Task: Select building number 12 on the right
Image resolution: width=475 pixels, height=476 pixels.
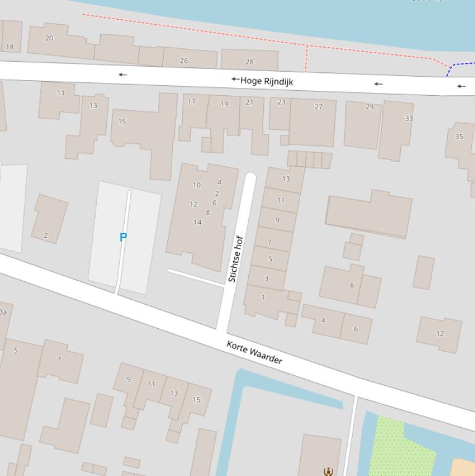Action: point(440,334)
